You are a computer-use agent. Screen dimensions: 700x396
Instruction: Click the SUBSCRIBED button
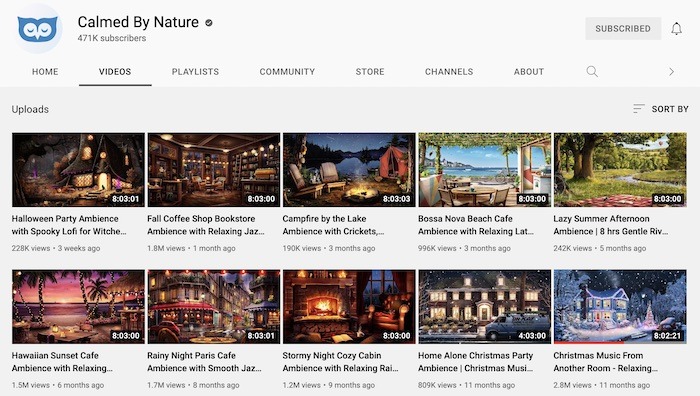[623, 29]
